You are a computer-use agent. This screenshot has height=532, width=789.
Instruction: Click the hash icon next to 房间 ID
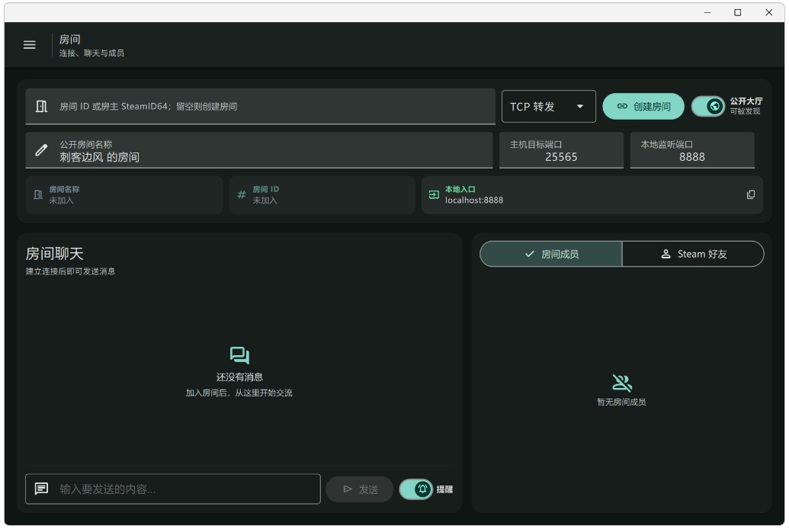tap(242, 195)
